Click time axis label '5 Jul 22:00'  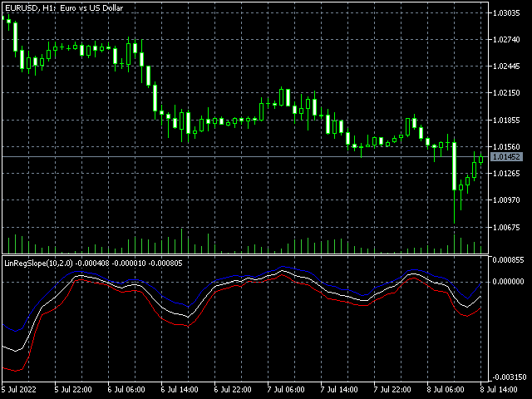tap(73, 390)
